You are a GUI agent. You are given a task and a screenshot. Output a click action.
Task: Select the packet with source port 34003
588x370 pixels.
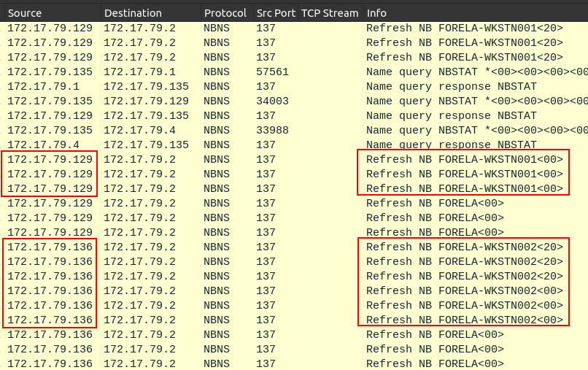click(x=272, y=101)
